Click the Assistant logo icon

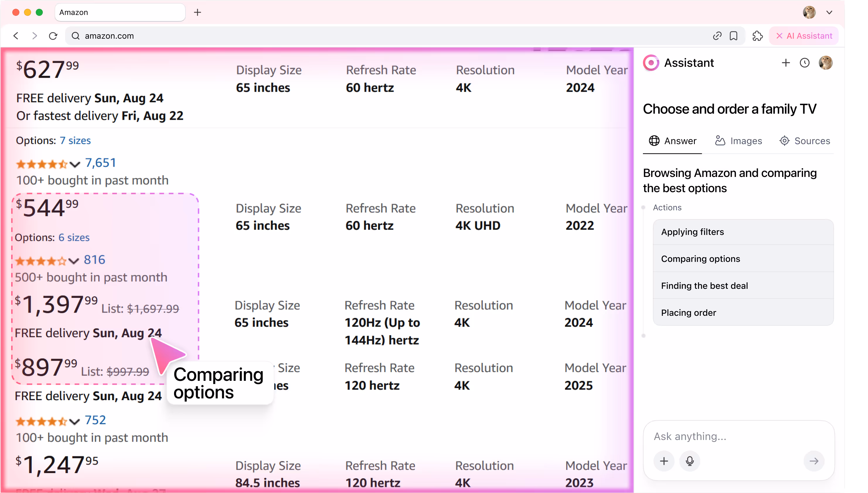651,63
